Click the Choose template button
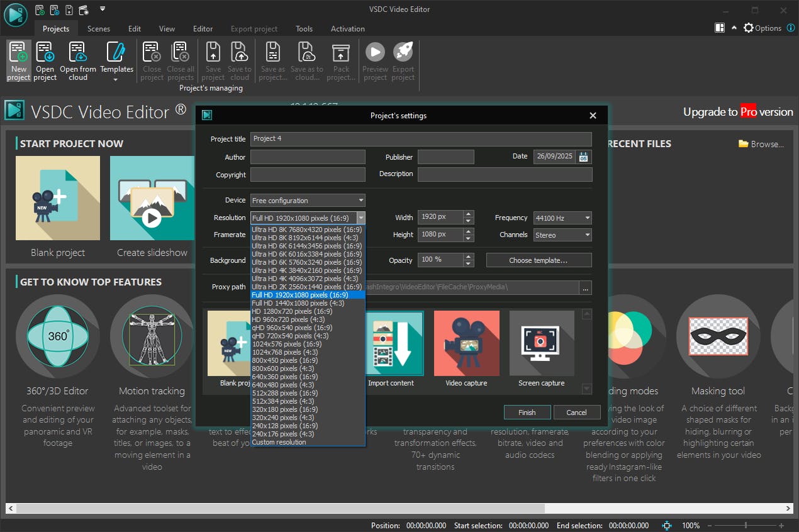 tap(539, 260)
